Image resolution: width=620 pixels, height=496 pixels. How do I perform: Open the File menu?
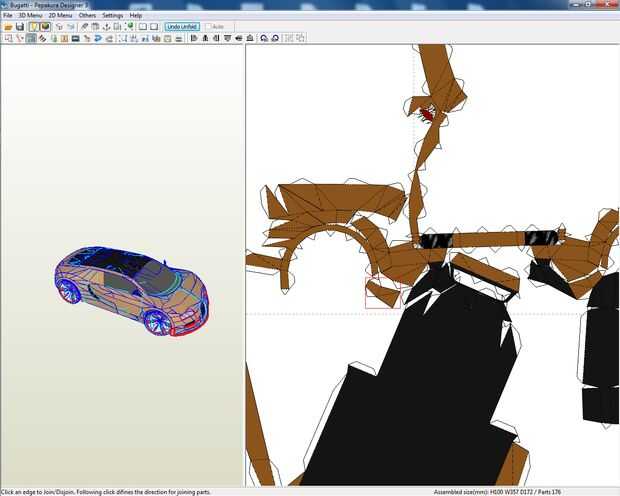(8, 15)
